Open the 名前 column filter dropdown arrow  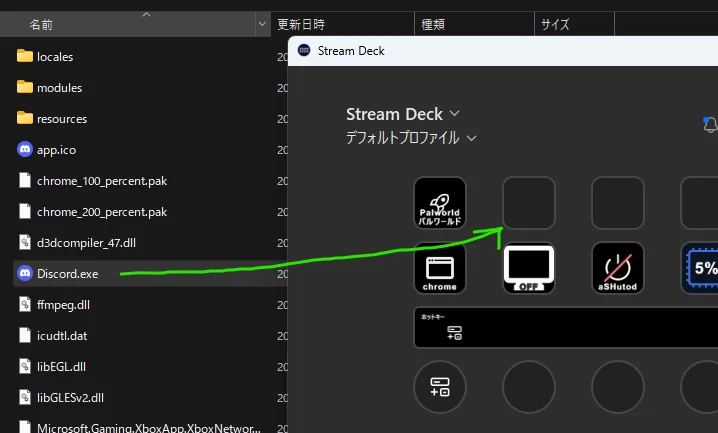point(262,24)
